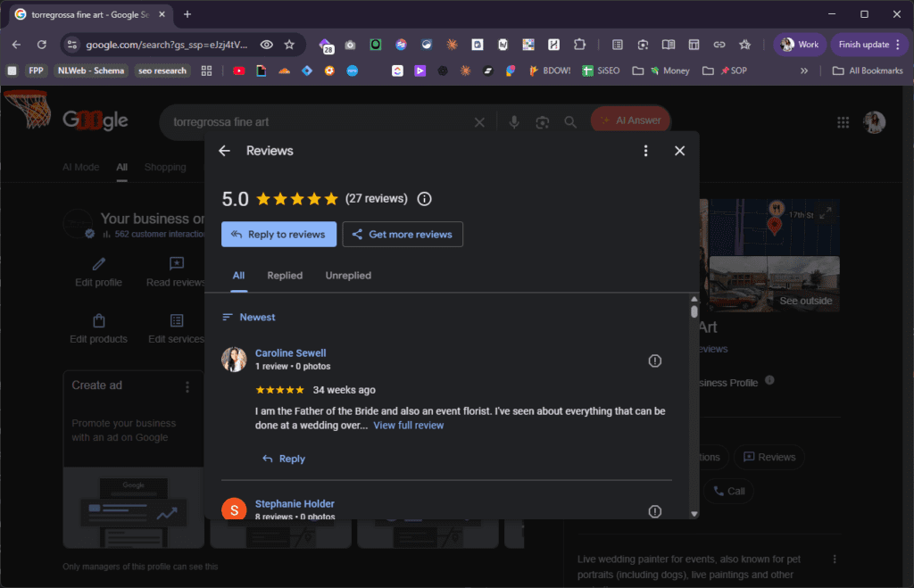This screenshot has height=588, width=914.
Task: Open the Newest sort dropdown
Action: click(x=249, y=317)
